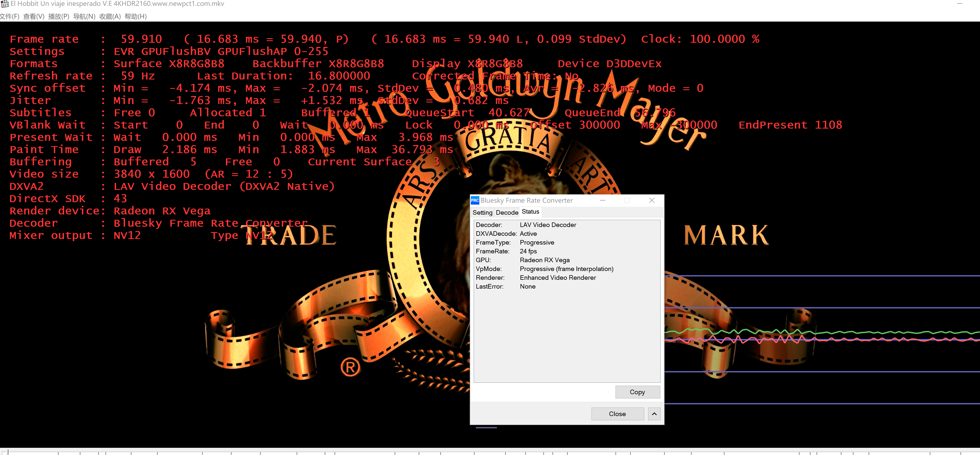
Task: Open the 收藏(A) menu
Action: pyautogui.click(x=110, y=16)
